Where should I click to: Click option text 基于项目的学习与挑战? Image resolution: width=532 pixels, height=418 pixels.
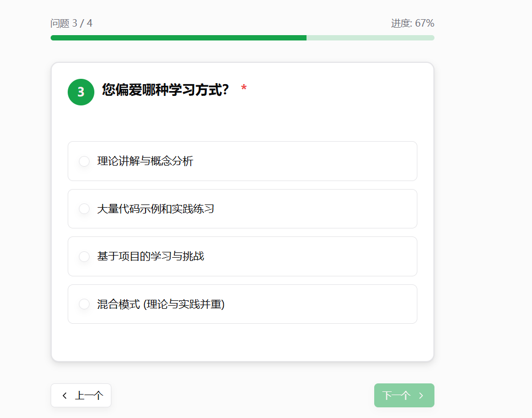pos(151,256)
